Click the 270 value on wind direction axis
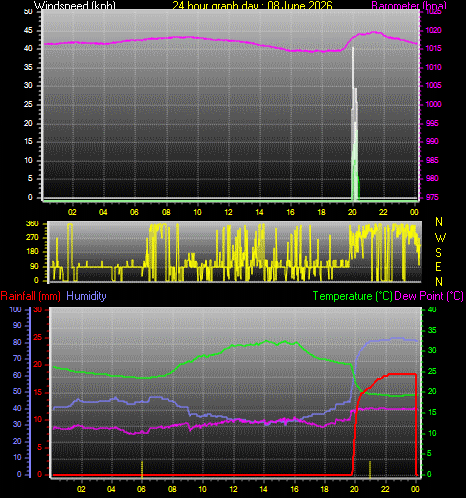The height and width of the screenshot is (498, 466). 32,237
